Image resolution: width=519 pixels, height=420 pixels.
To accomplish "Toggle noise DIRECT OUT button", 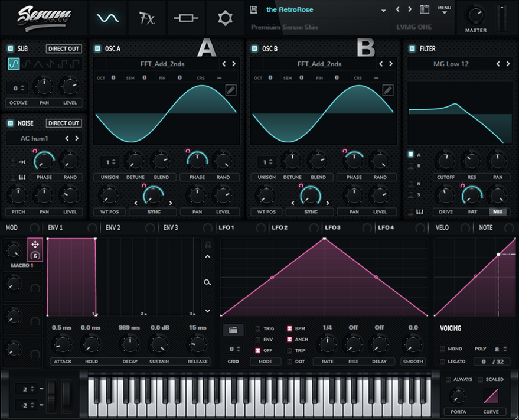I will (64, 123).
